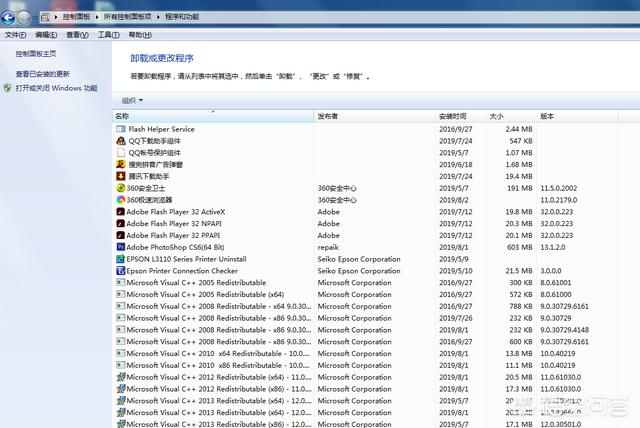Open the 工具(T) menu
The image size is (640, 428).
[x=109, y=35]
